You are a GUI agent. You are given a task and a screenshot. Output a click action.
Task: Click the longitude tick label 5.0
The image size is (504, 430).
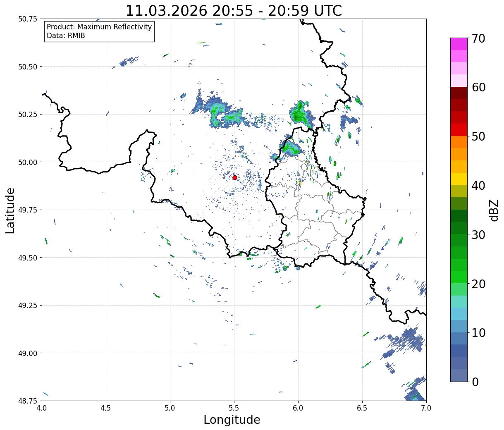click(x=170, y=408)
